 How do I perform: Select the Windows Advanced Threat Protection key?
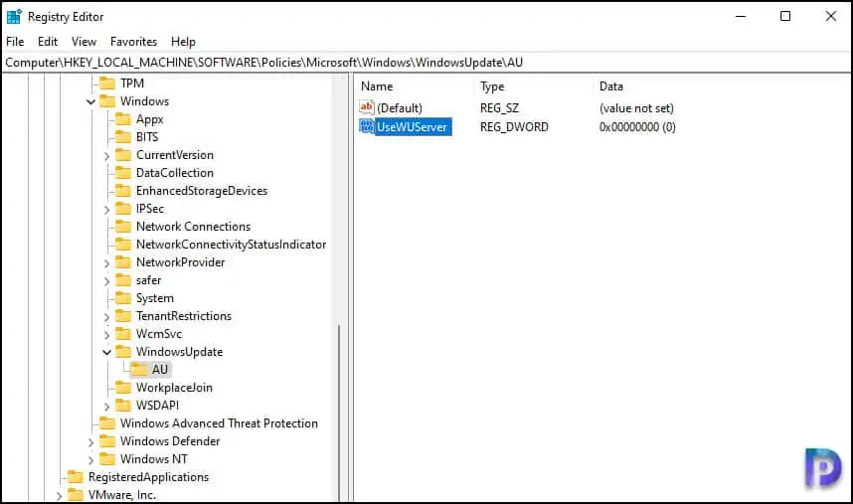(219, 423)
